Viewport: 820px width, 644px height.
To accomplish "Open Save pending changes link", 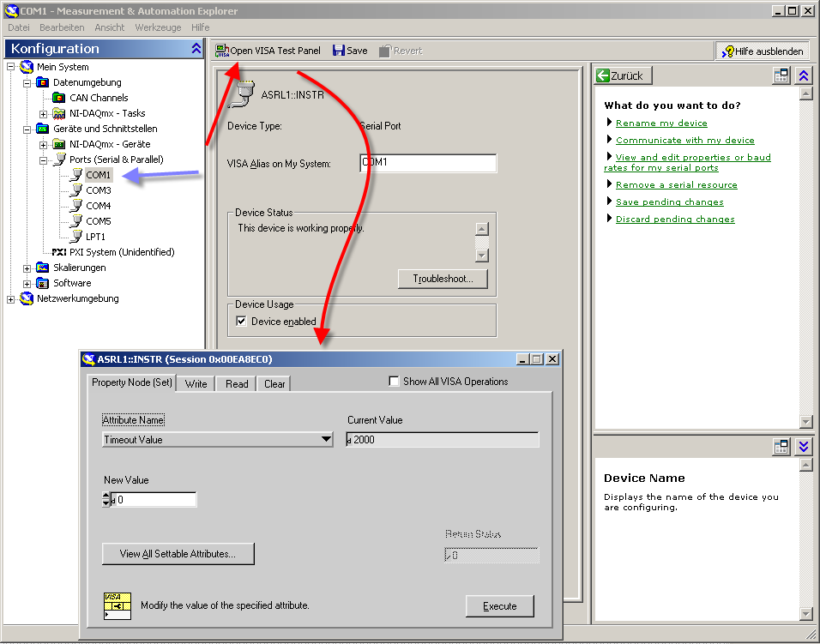I will coord(669,202).
